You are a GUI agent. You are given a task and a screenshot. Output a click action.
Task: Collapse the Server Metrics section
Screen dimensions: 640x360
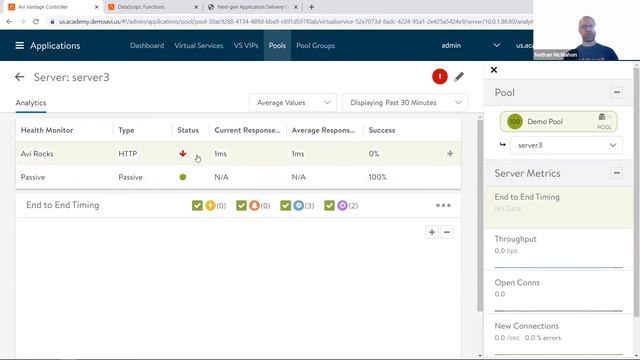[617, 173]
